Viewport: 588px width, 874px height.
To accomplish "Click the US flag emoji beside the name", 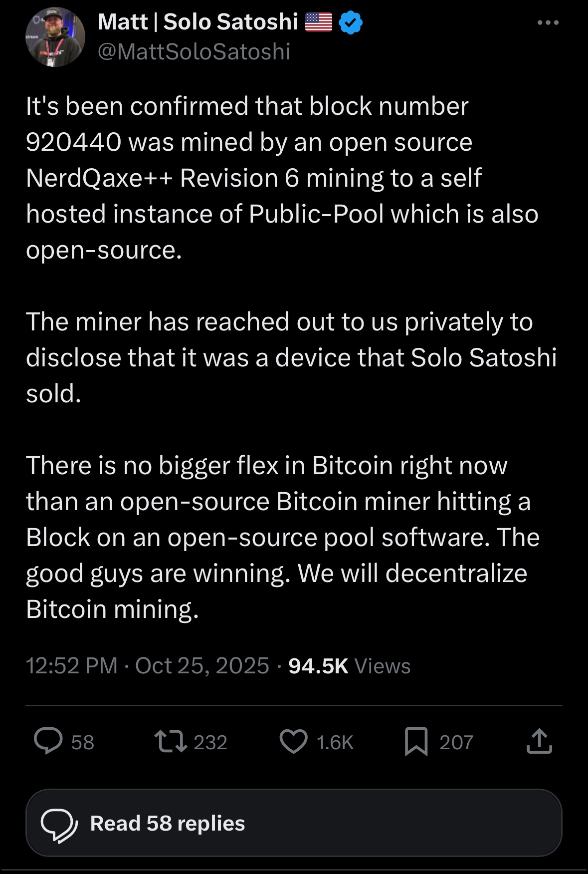I will [x=318, y=22].
